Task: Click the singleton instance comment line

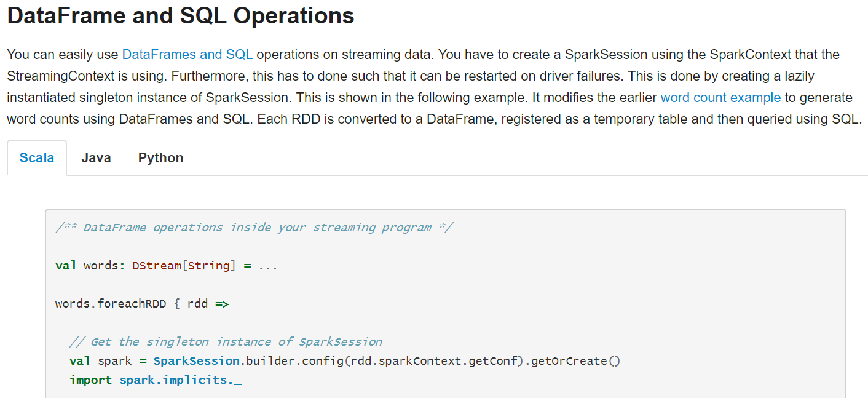Action: (x=226, y=342)
